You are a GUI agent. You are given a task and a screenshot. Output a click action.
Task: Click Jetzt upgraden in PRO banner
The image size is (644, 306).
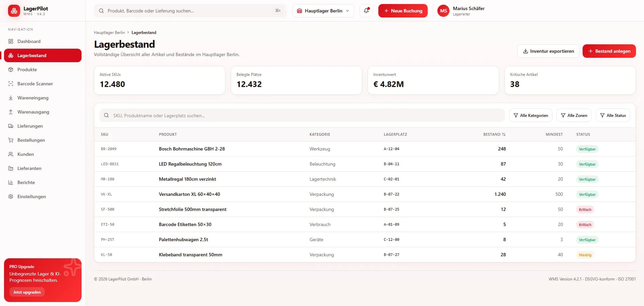[27, 292]
